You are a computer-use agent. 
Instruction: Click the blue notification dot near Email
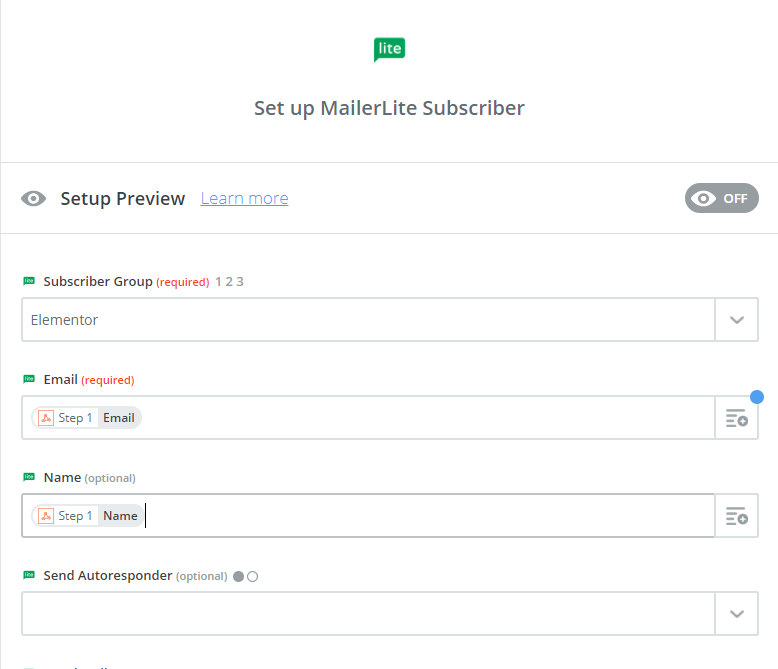757,397
